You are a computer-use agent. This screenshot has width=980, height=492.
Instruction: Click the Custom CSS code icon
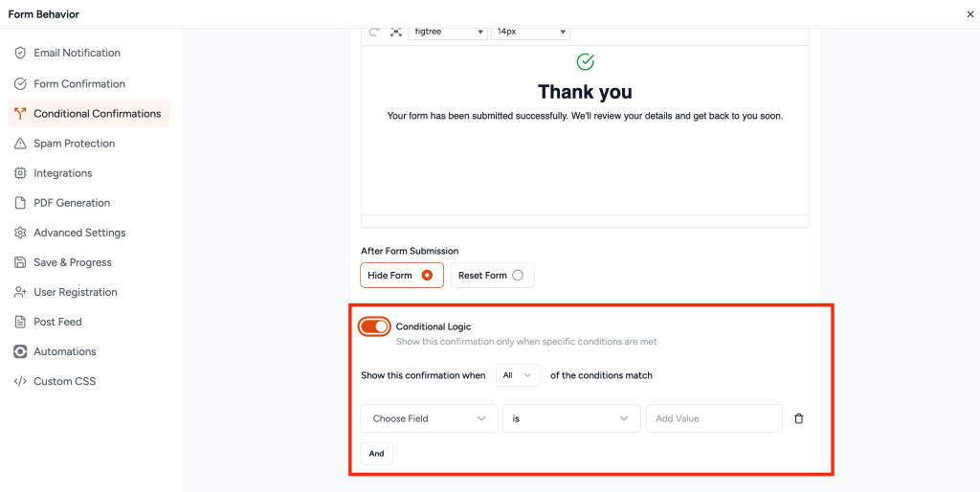(20, 381)
